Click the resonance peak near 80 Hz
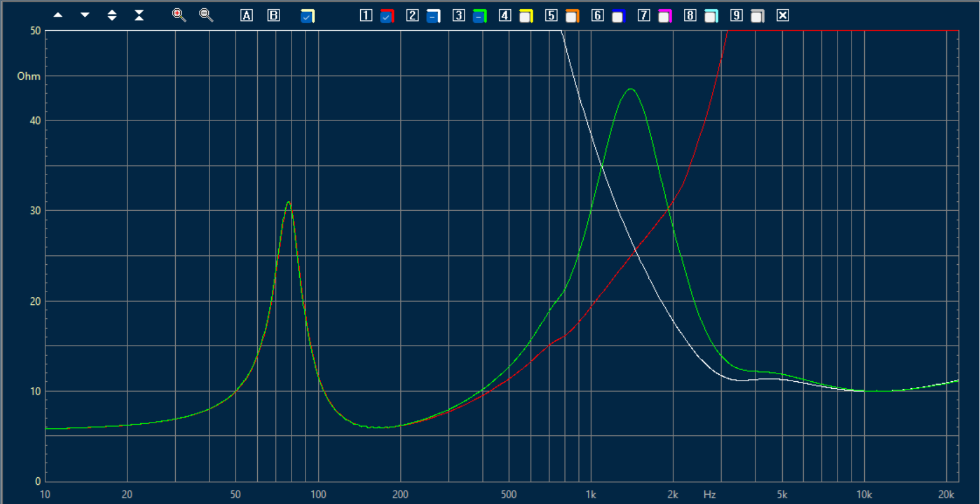This screenshot has height=504, width=980. pyautogui.click(x=289, y=202)
